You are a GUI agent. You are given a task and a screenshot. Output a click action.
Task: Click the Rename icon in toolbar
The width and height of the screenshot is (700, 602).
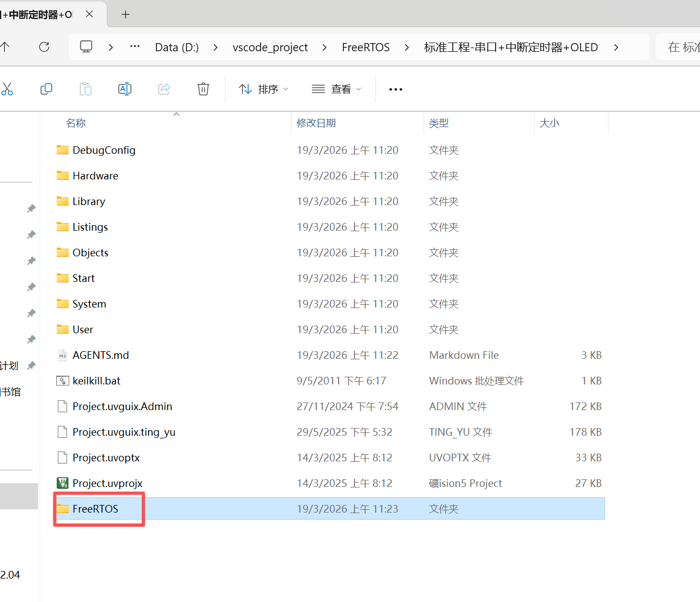pyautogui.click(x=125, y=89)
